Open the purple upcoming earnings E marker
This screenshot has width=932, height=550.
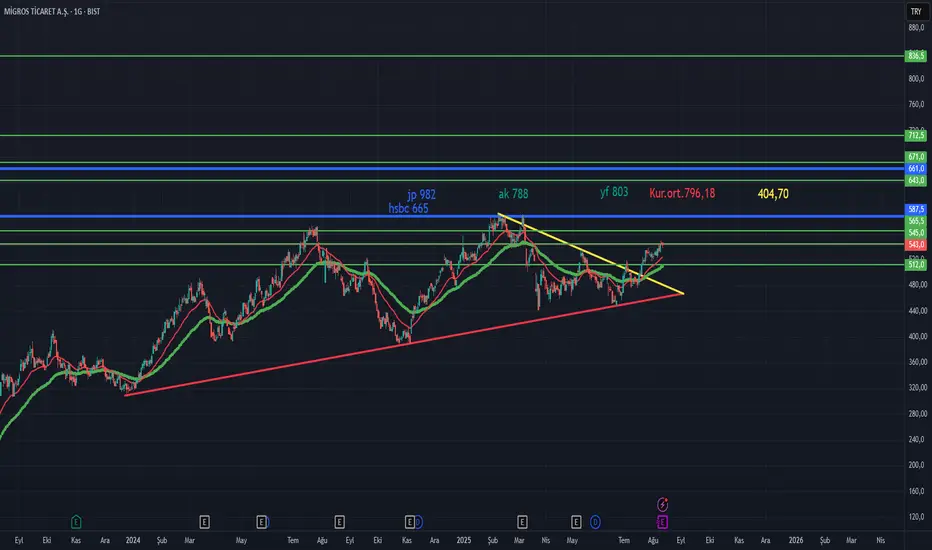pyautogui.click(x=662, y=522)
